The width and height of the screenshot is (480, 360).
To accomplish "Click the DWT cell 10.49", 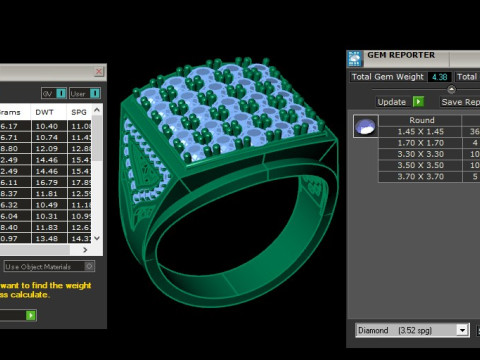I will point(49,205).
